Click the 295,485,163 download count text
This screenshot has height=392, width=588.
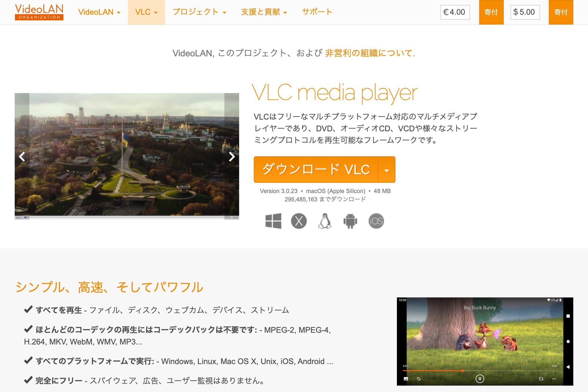[x=325, y=199]
